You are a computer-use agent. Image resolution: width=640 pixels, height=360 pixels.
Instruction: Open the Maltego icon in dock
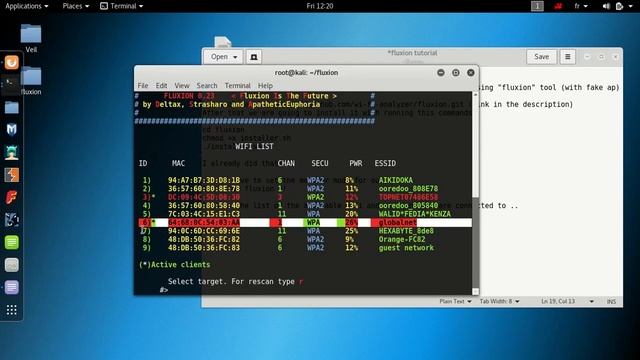(x=11, y=220)
